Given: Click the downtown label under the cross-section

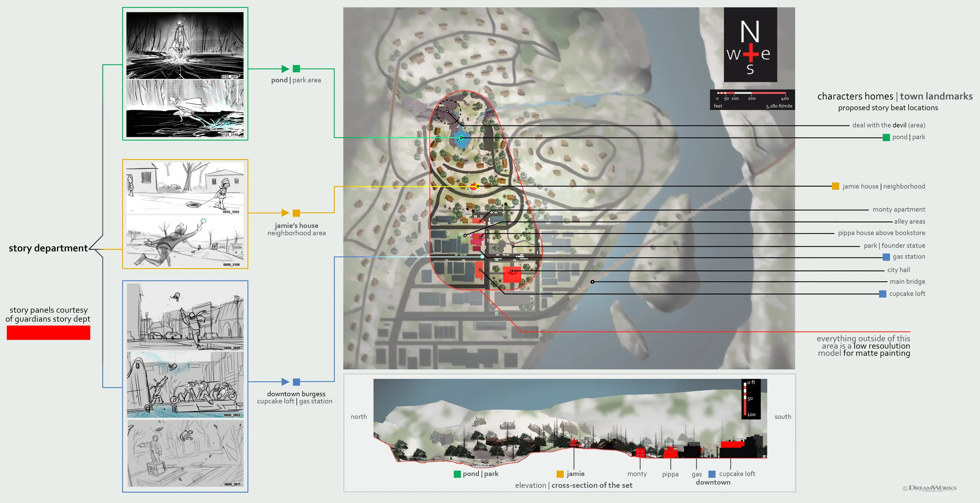Looking at the screenshot, I should pyautogui.click(x=713, y=482).
